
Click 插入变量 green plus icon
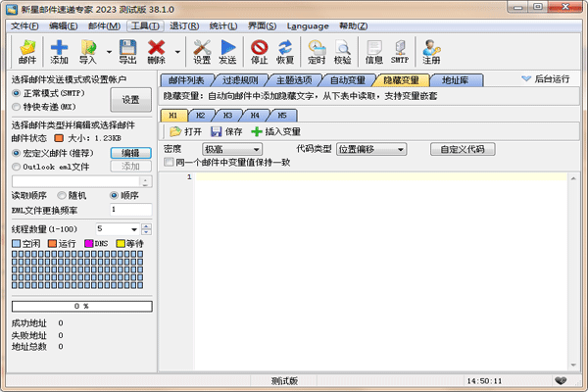pos(257,131)
